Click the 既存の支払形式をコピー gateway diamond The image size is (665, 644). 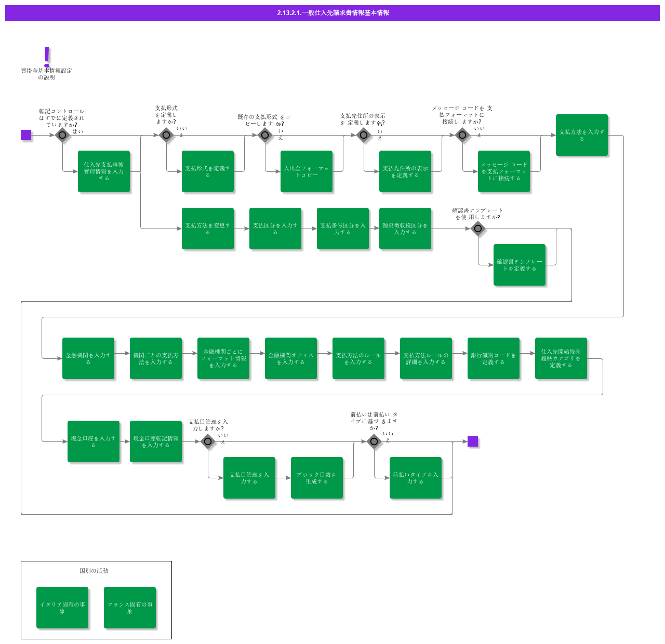tap(265, 135)
